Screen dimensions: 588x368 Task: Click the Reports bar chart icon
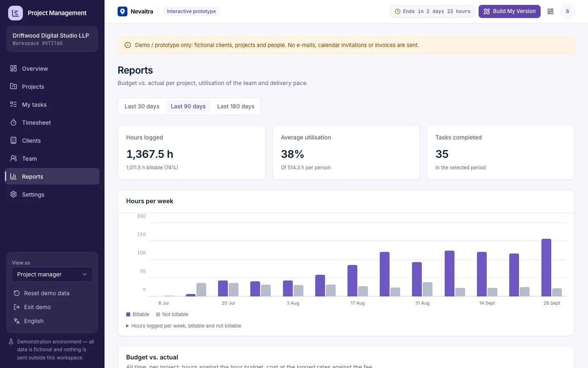(13, 176)
